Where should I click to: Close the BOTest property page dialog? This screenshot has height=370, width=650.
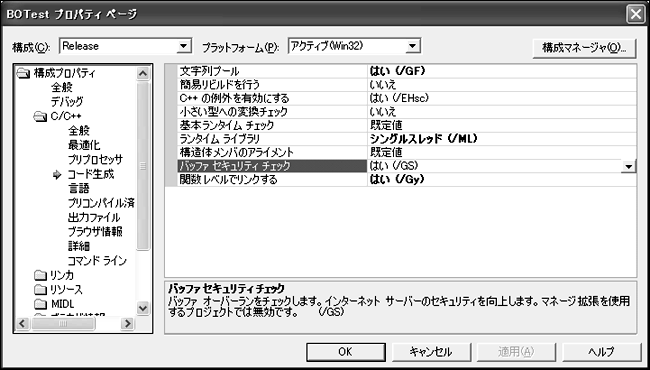click(635, 14)
